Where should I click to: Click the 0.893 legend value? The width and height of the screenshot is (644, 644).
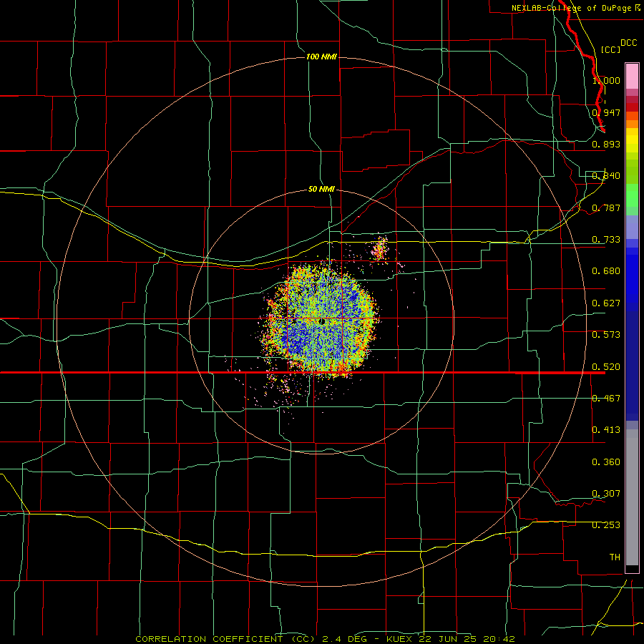pos(606,144)
